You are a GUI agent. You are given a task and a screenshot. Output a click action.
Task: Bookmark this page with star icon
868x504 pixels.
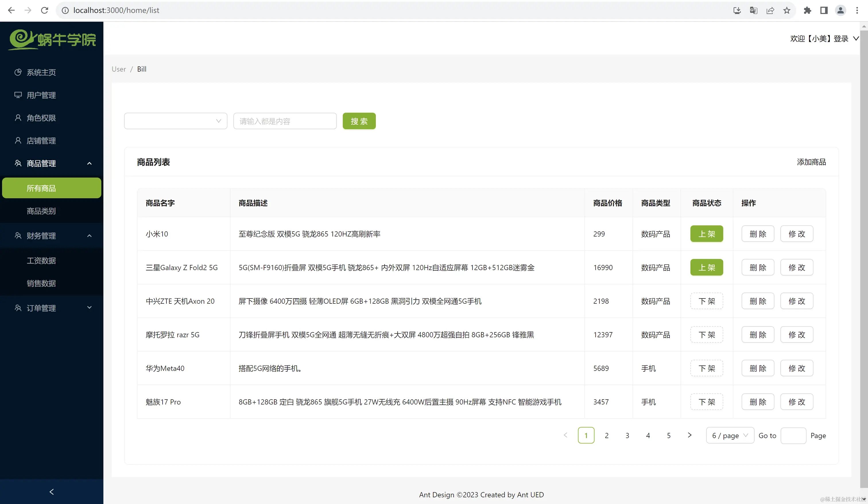coord(786,10)
